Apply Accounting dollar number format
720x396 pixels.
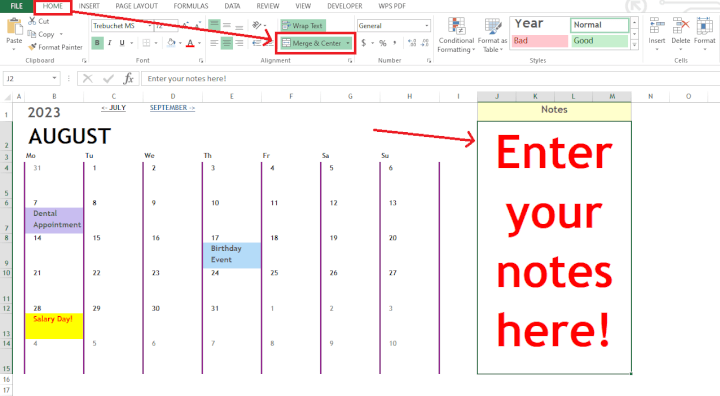(x=364, y=43)
